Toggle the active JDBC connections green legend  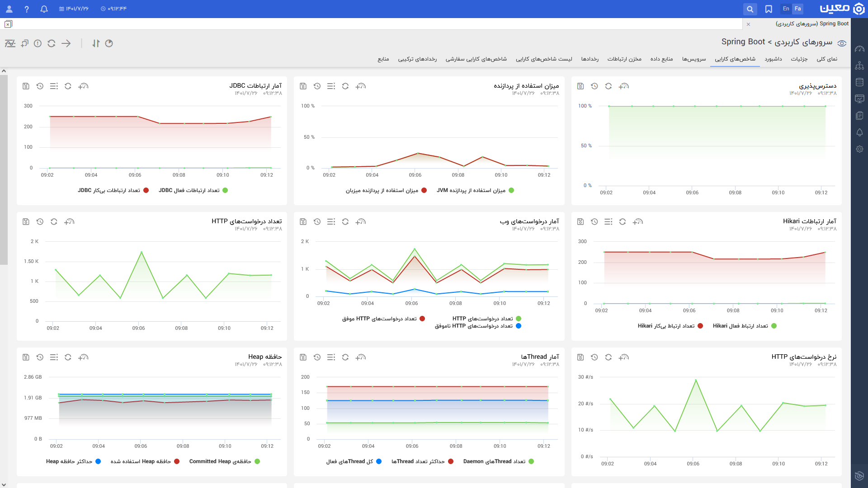[x=193, y=190]
